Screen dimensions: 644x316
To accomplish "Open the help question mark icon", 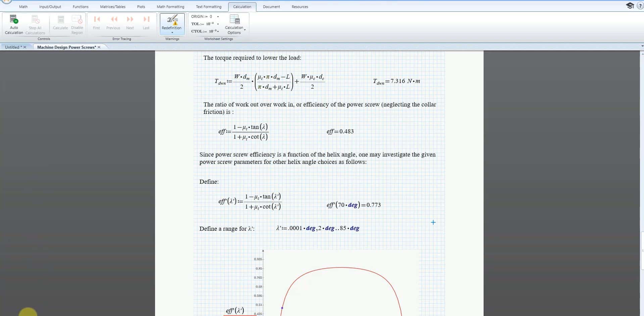I will 640,6.
